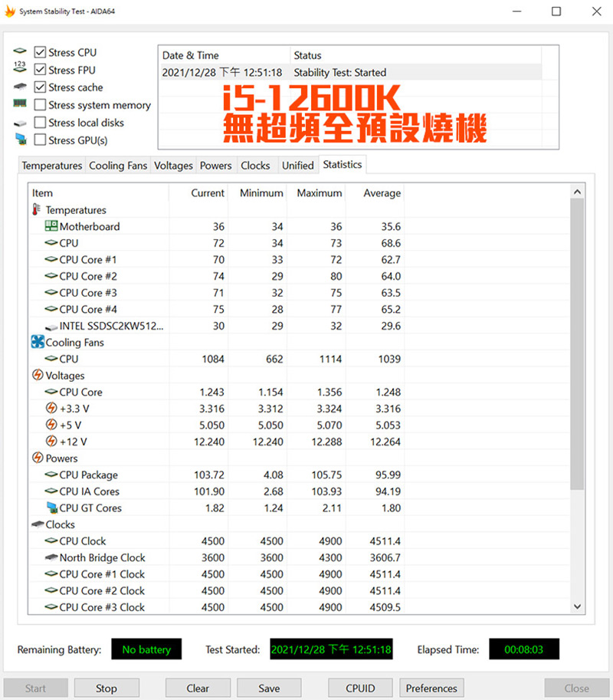
Task: Click the 123 icon beside Stress FPU
Action: tap(20, 67)
